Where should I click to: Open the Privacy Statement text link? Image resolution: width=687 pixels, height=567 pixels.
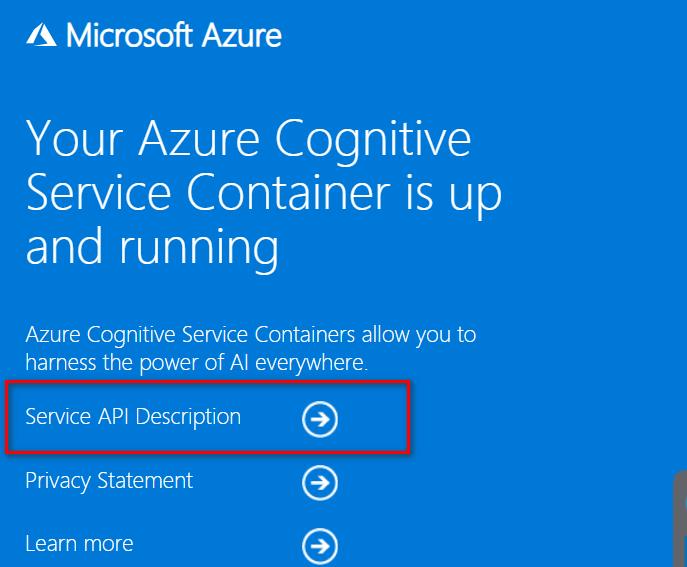click(109, 481)
